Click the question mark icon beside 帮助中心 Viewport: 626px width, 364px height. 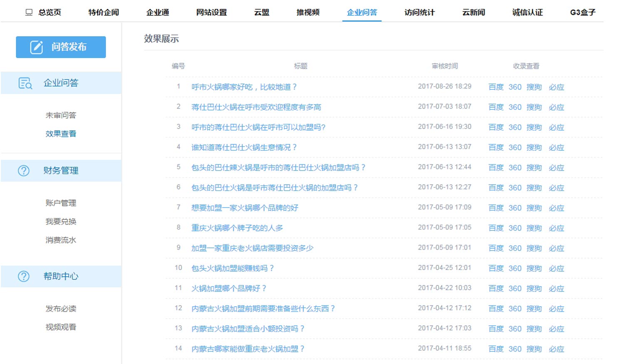coord(24,276)
